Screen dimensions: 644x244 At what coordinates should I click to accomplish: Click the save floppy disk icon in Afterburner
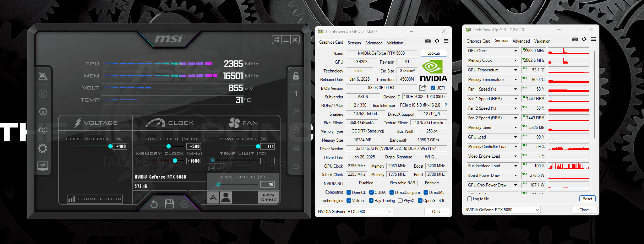click(169, 204)
